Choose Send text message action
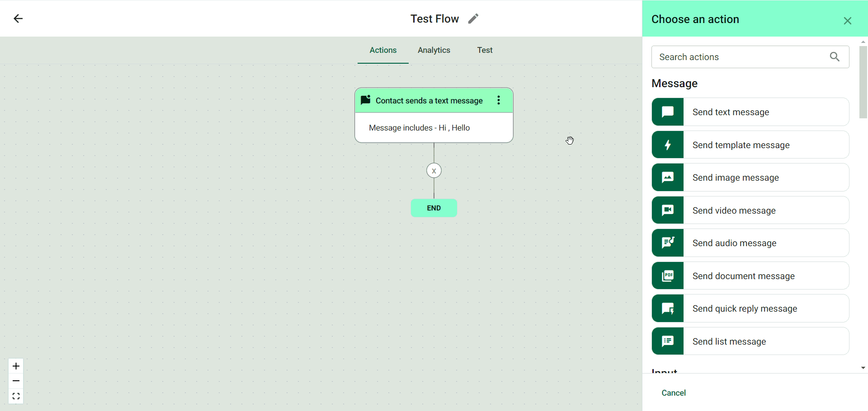 point(750,112)
